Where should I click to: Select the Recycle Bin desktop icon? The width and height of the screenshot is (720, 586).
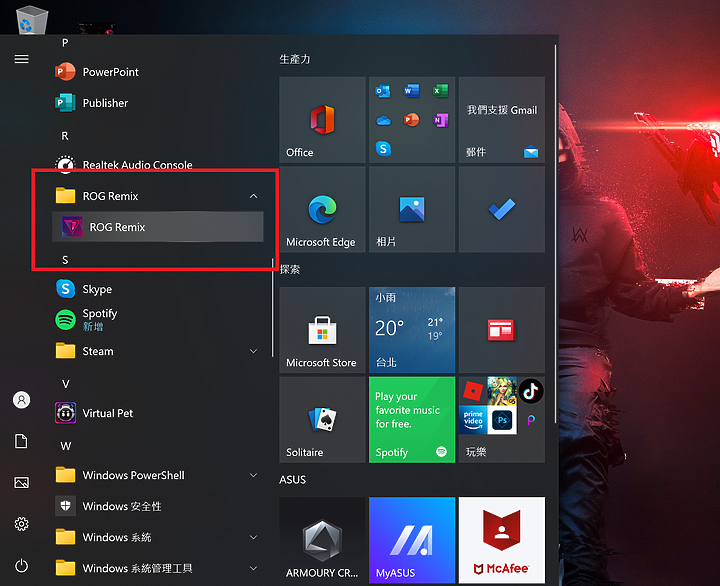(32, 19)
